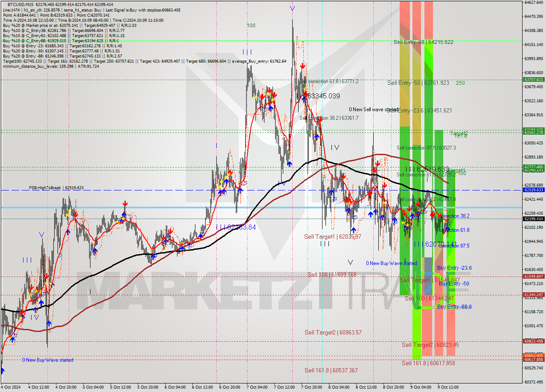546x392 pixels.
Task: Select the 'Sell Target2 | 60963.57' label
Action: 333,332
